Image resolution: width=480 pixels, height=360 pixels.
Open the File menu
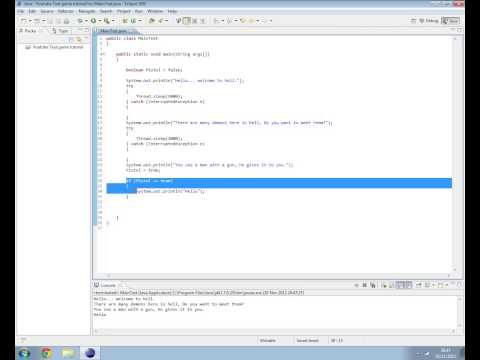coord(21,11)
